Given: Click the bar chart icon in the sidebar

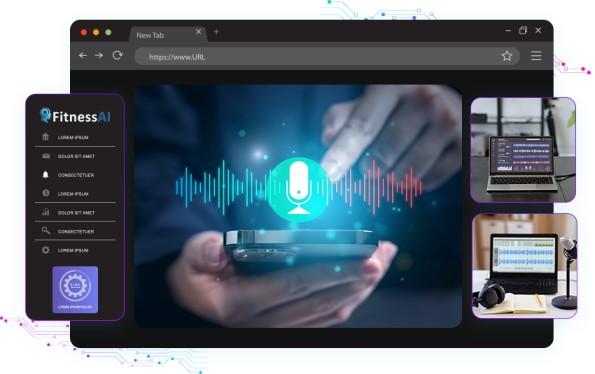Looking at the screenshot, I should (46, 212).
